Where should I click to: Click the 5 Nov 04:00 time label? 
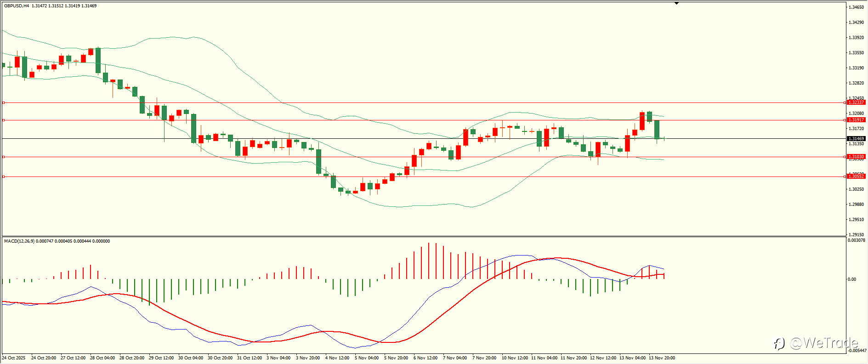click(367, 358)
